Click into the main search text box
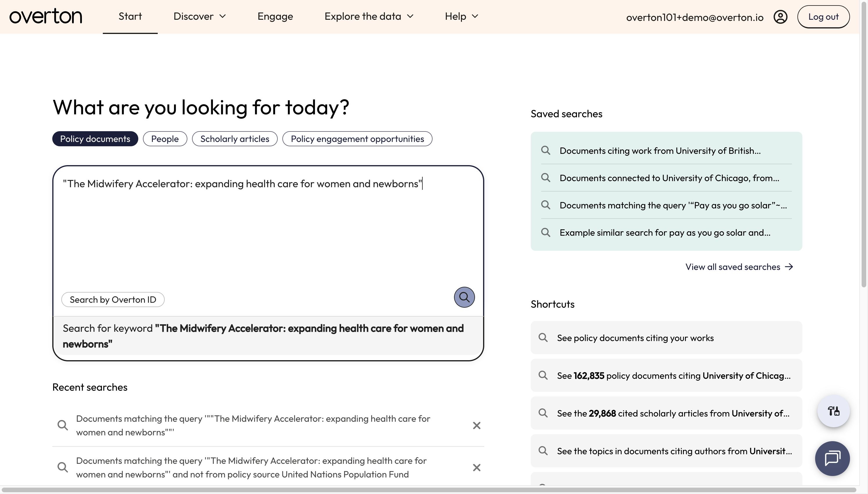 (x=268, y=231)
